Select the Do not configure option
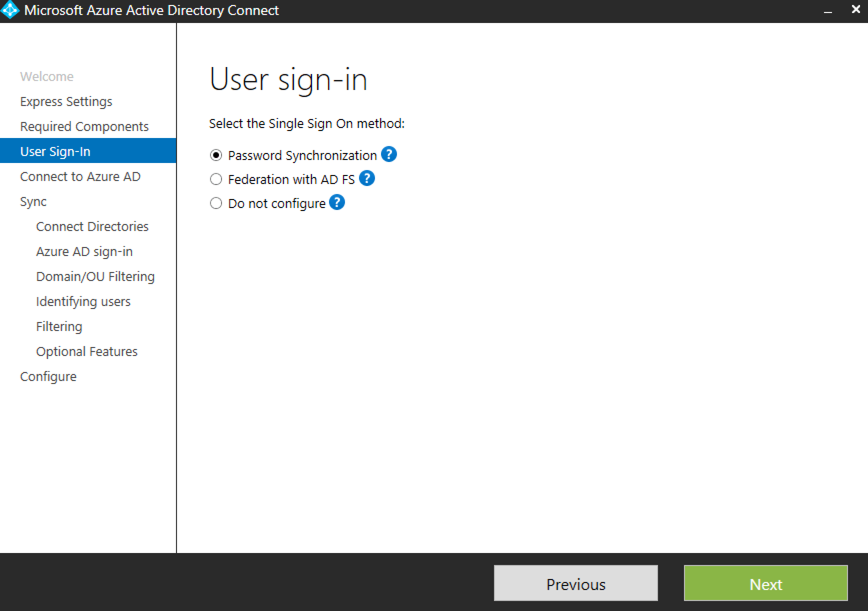Image resolution: width=868 pixels, height=611 pixels. (x=215, y=203)
